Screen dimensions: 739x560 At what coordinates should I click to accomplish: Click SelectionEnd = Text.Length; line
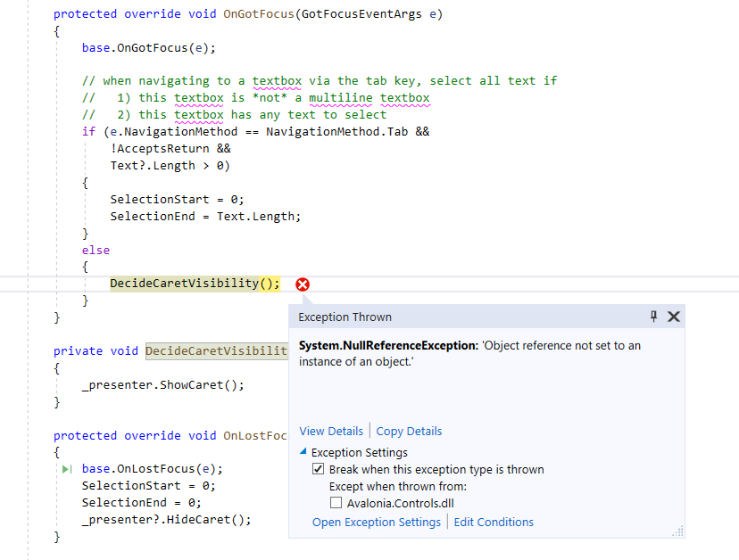(x=205, y=216)
